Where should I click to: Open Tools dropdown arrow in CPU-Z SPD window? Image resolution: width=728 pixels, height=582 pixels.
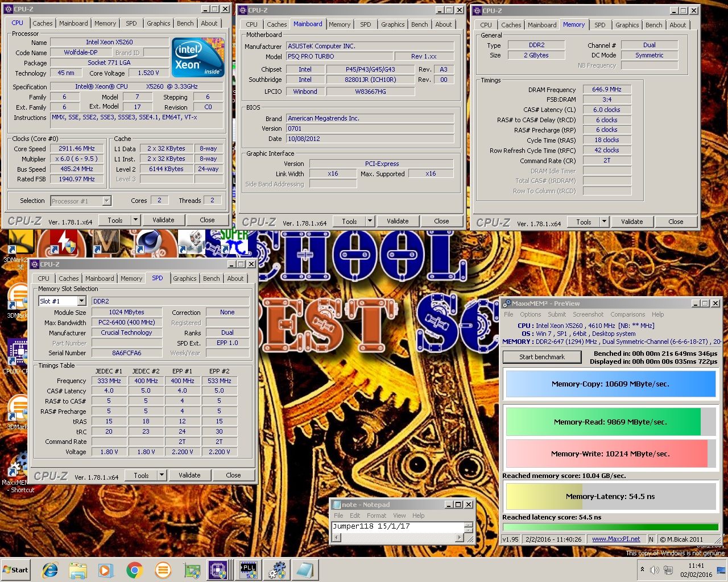pos(162,475)
